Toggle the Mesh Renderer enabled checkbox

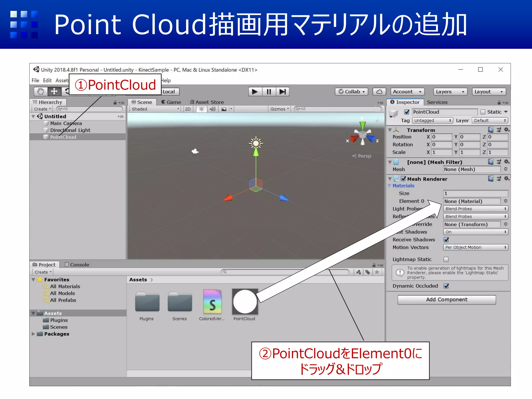pos(403,179)
